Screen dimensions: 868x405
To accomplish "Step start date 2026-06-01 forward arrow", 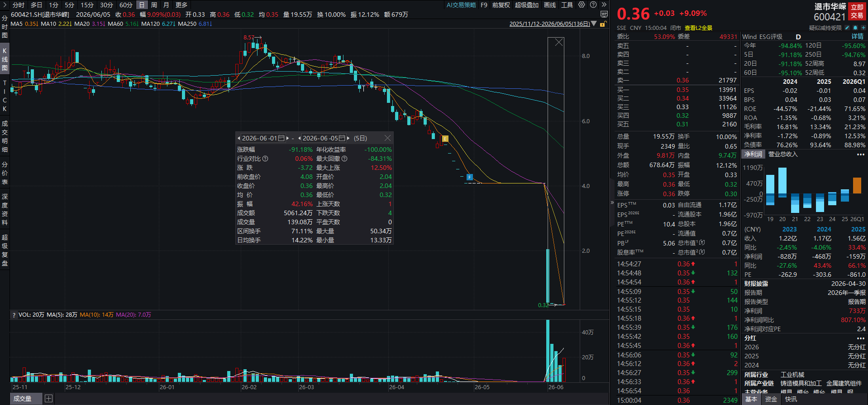I will coord(287,138).
